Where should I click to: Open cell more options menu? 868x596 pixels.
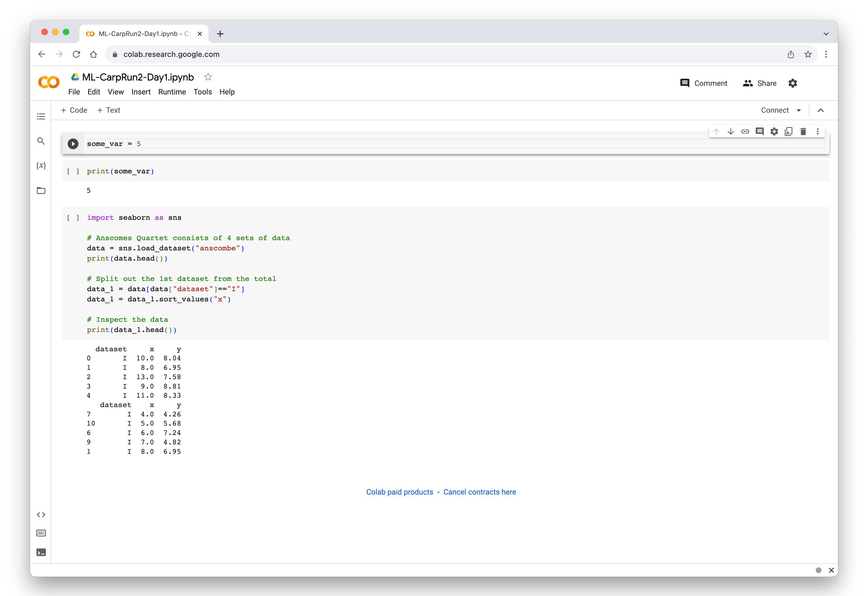(818, 131)
